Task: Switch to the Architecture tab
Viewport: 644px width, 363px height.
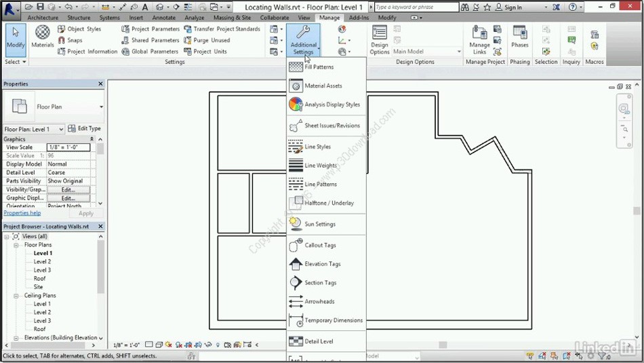Action: [43, 18]
